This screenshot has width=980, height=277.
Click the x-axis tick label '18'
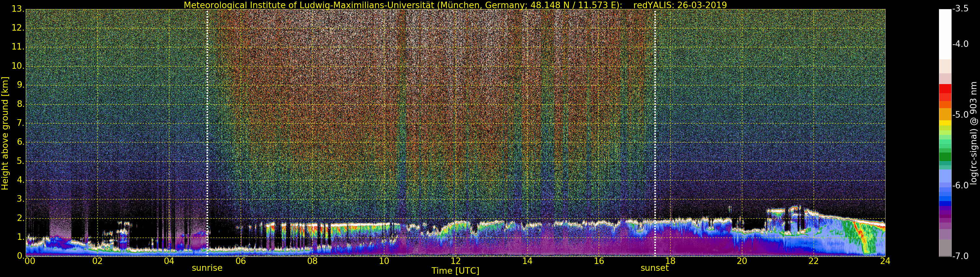pyautogui.click(x=670, y=261)
